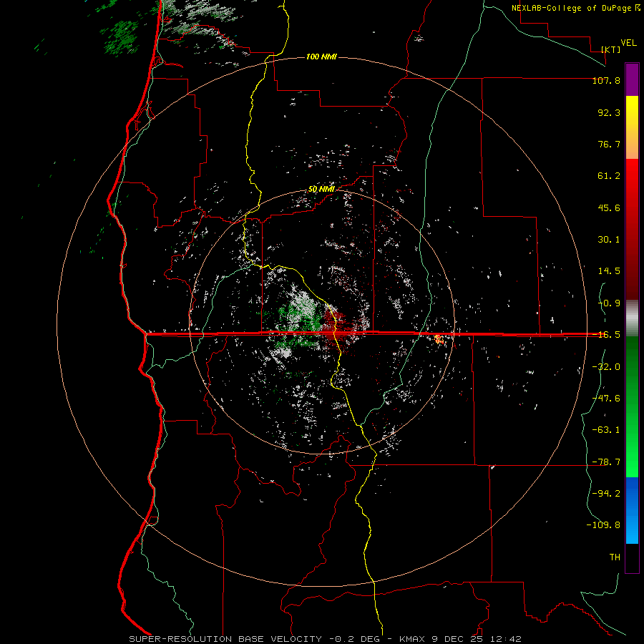Click the TH legend label
Image resolution: width=644 pixels, height=644 pixels.
tap(615, 557)
